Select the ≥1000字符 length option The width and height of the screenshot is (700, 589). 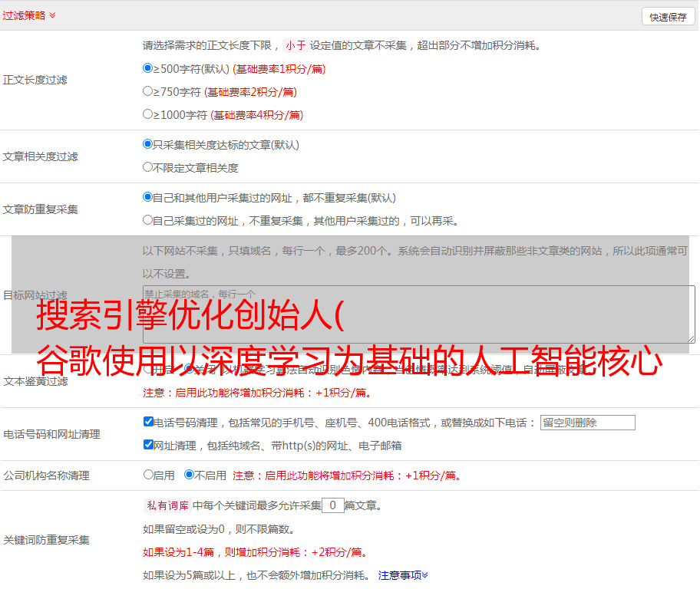[148, 114]
